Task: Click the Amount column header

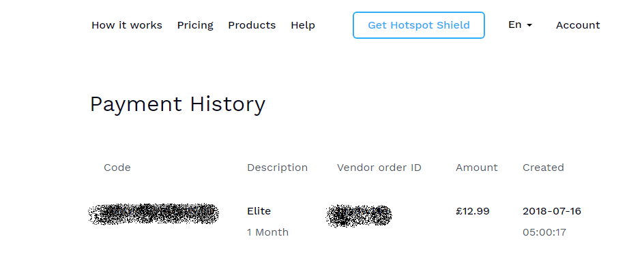Action: click(476, 168)
